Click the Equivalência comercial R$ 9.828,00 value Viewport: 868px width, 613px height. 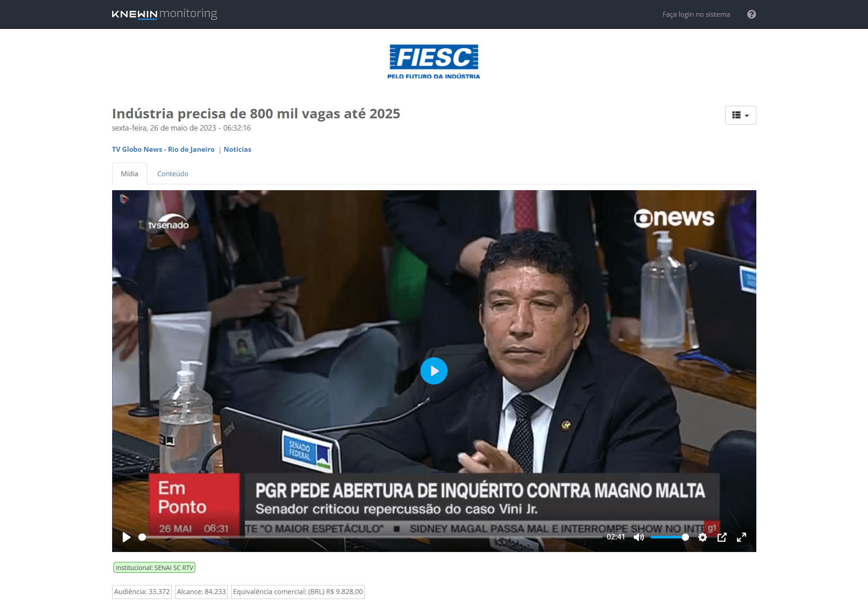click(x=298, y=592)
